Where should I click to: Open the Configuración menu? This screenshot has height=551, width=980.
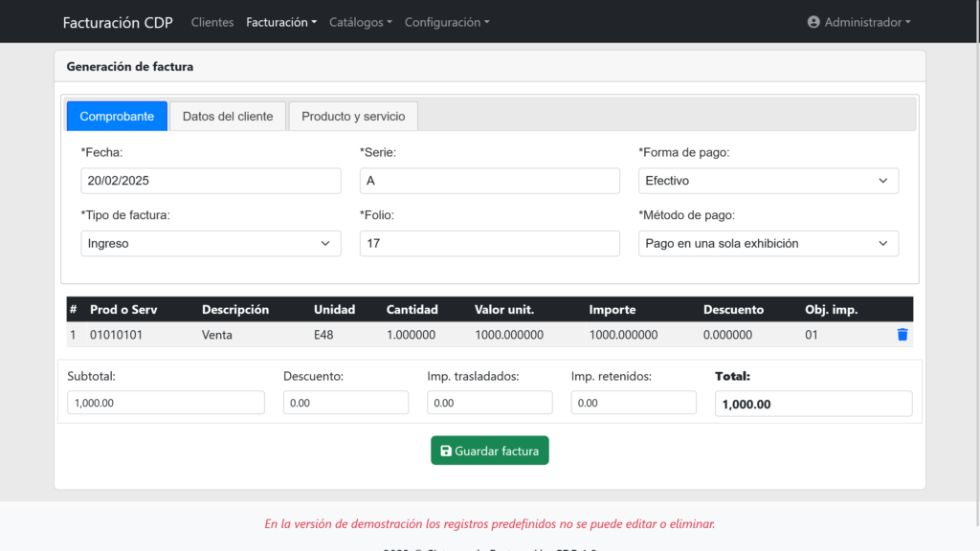[x=446, y=22]
